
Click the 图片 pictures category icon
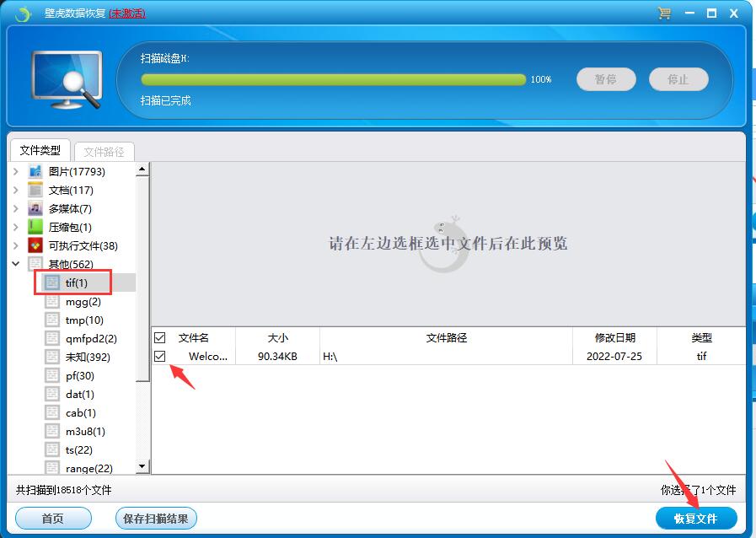click(35, 171)
